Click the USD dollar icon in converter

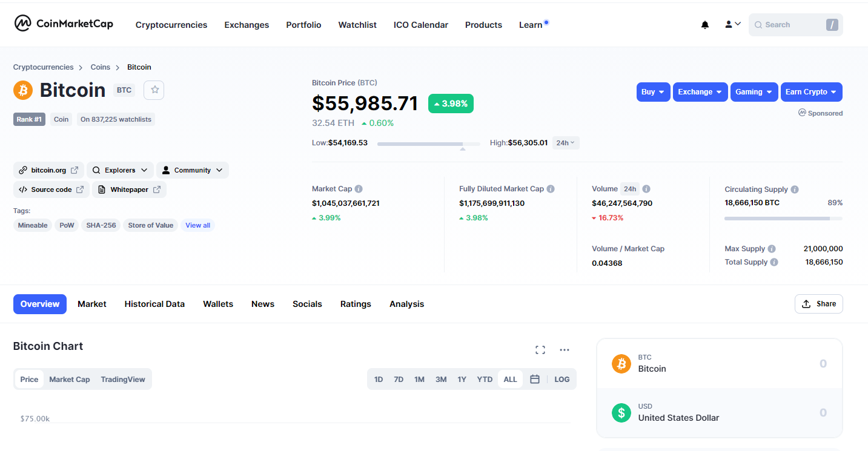coord(621,413)
